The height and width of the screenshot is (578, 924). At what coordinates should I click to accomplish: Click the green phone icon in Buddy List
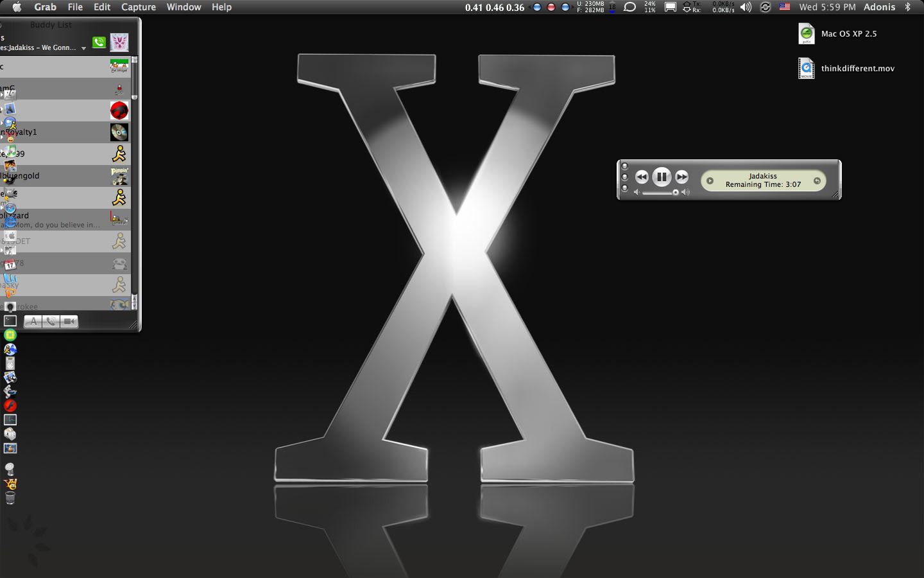pyautogui.click(x=99, y=42)
